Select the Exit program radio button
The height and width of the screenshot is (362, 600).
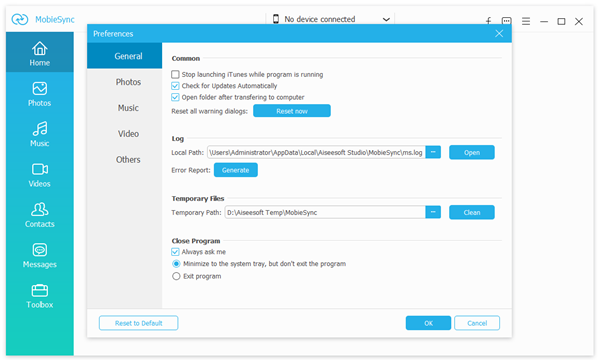[x=176, y=276]
